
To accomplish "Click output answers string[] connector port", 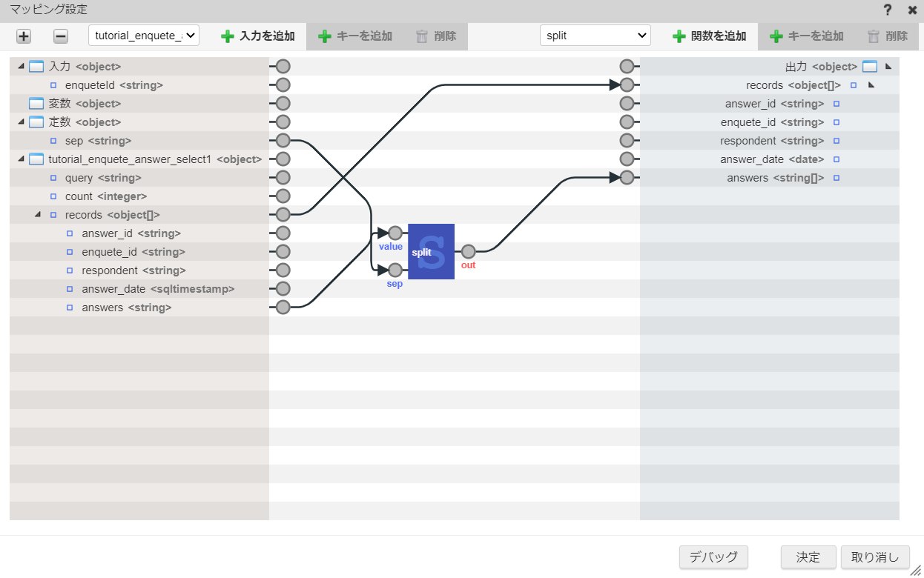I will tap(627, 178).
